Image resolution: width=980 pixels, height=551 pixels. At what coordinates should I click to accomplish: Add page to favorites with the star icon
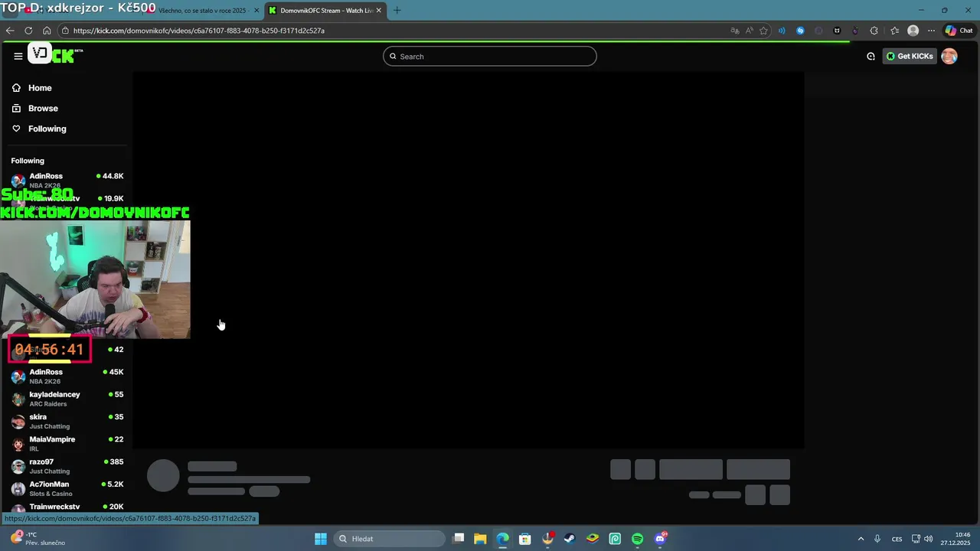(x=763, y=31)
